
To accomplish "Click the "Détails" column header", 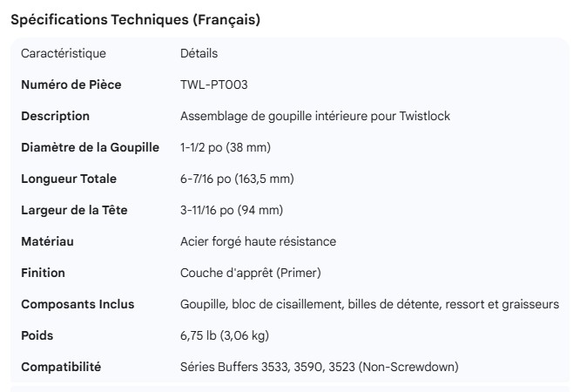I will pyautogui.click(x=199, y=53).
